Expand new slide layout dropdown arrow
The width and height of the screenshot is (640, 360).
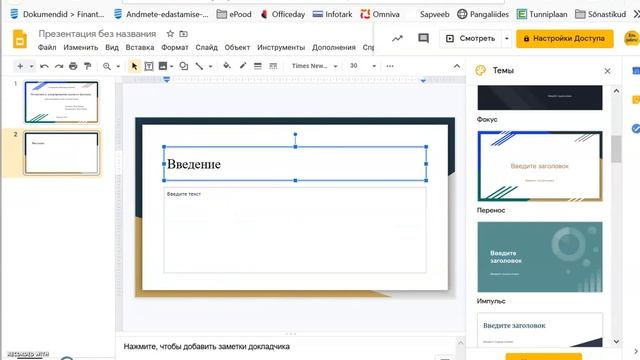31,66
